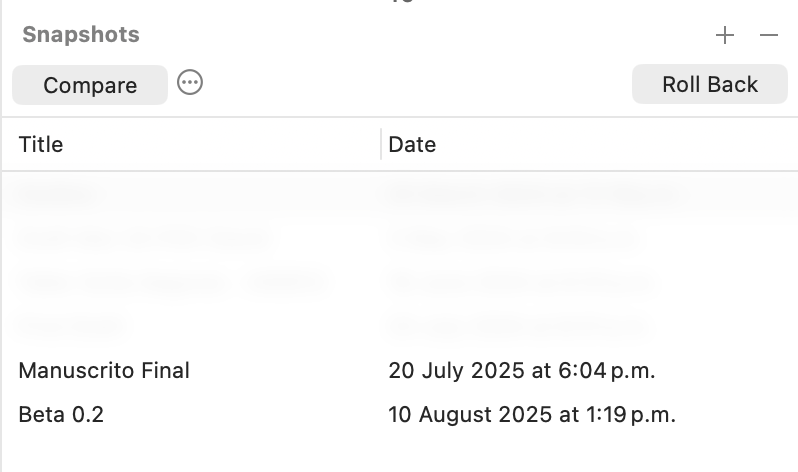The width and height of the screenshot is (798, 472).
Task: Select the blurred snapshot title above Manuscrito Final
Action: 71,326
